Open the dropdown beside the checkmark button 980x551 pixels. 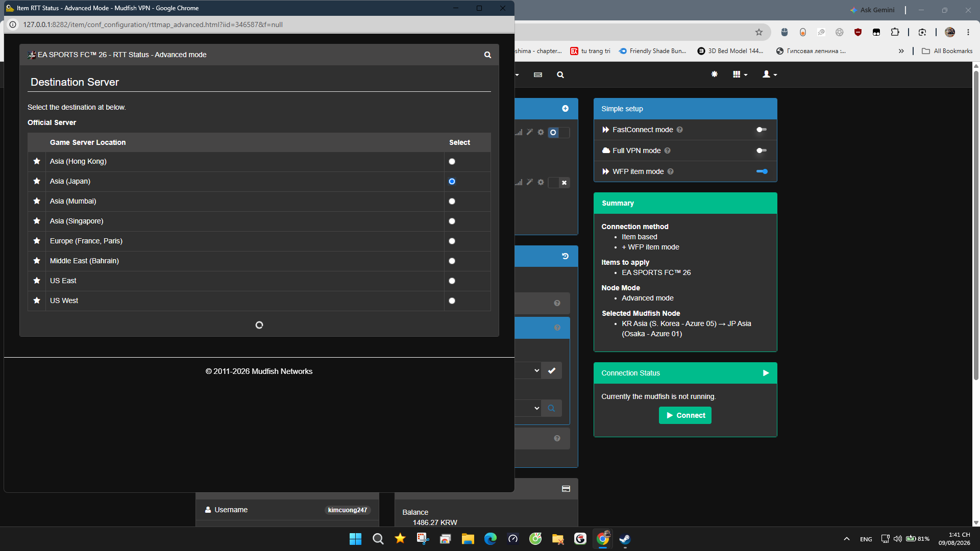point(528,371)
